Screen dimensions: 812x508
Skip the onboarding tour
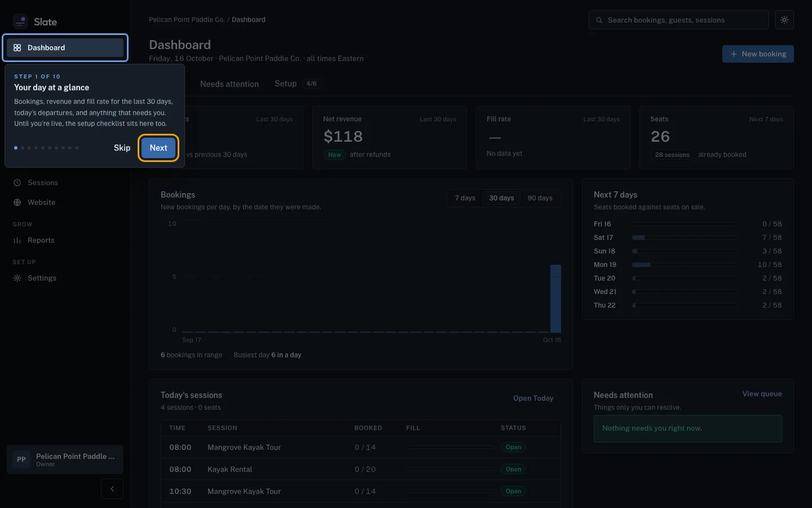[x=122, y=148]
